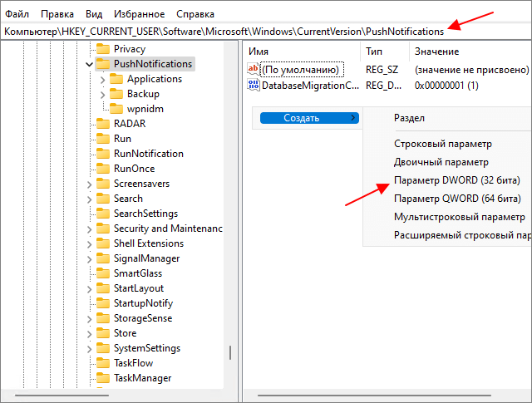The width and height of the screenshot is (532, 403).
Task: Click the TaskManager folder icon
Action: tap(103, 378)
